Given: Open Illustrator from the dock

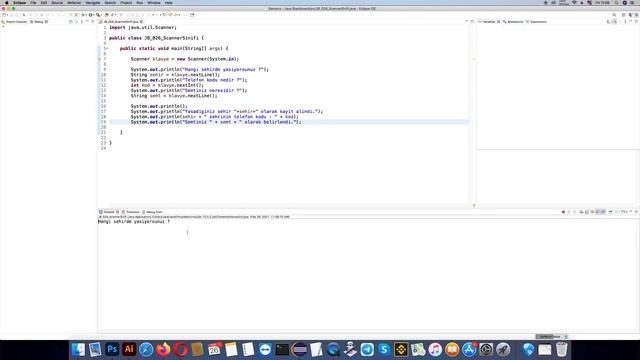Looking at the screenshot, I should coord(129,349).
